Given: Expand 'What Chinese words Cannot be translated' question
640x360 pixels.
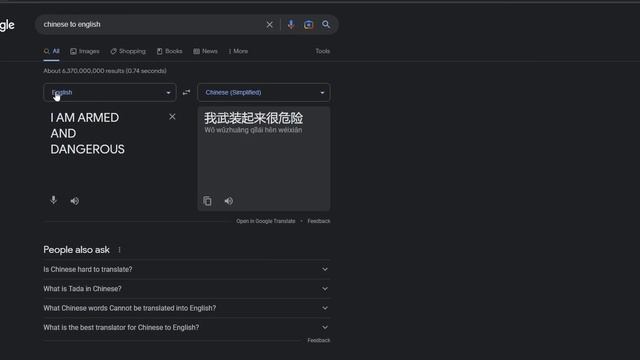Looking at the screenshot, I should click(x=187, y=308).
